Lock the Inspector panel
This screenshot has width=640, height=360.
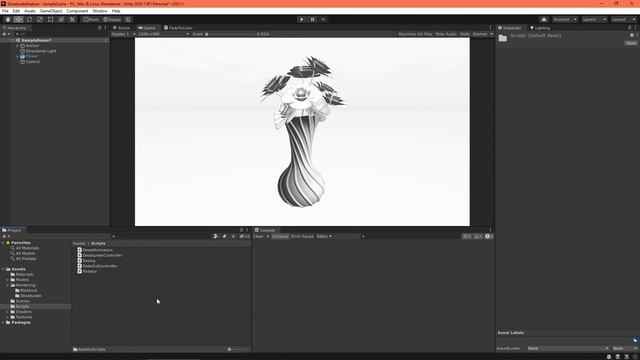(x=629, y=28)
